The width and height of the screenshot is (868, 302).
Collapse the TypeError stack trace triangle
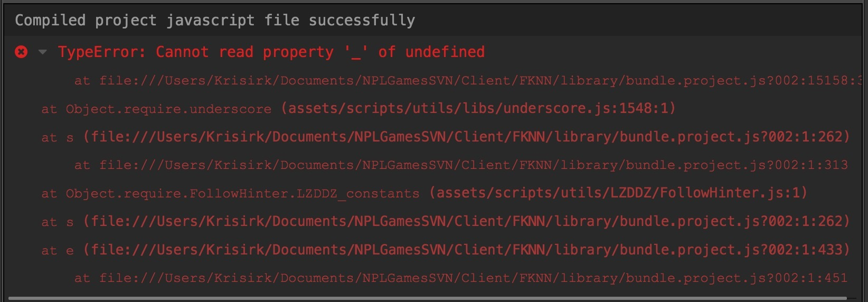click(x=43, y=52)
